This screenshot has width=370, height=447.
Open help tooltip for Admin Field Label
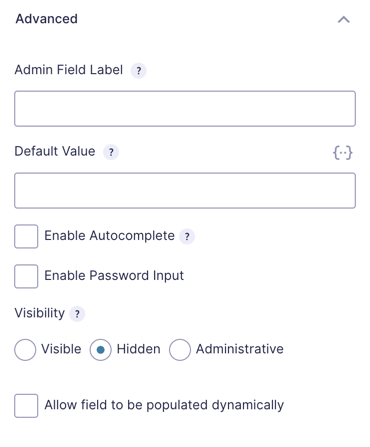click(x=138, y=71)
